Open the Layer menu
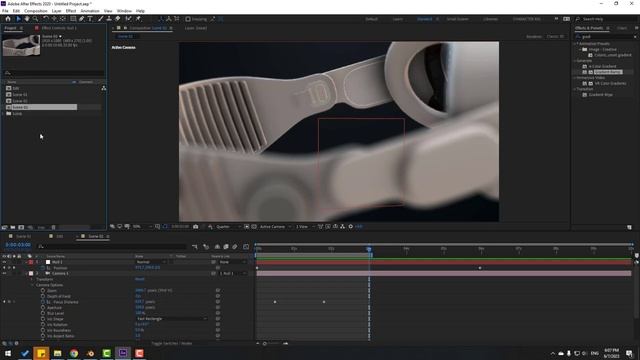Screen dimensions: 640x360 pos(57,11)
